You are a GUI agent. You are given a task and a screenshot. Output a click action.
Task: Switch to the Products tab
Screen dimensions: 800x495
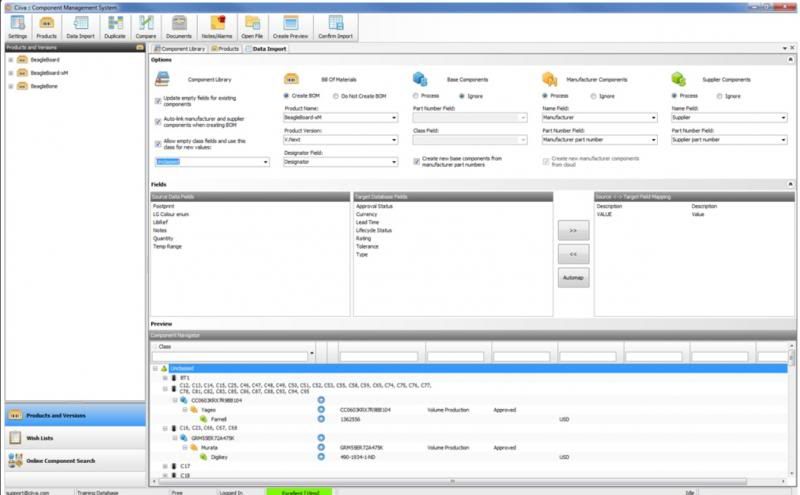[225, 48]
